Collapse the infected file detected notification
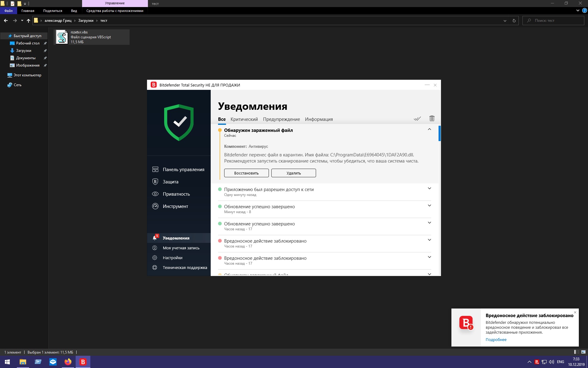This screenshot has height=368, width=588. (429, 129)
